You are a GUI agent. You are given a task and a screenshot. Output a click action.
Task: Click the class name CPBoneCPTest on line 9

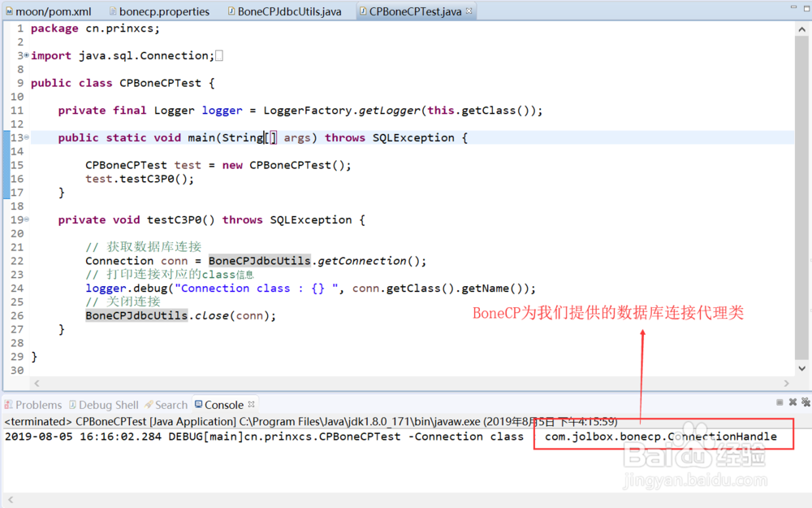(x=160, y=83)
